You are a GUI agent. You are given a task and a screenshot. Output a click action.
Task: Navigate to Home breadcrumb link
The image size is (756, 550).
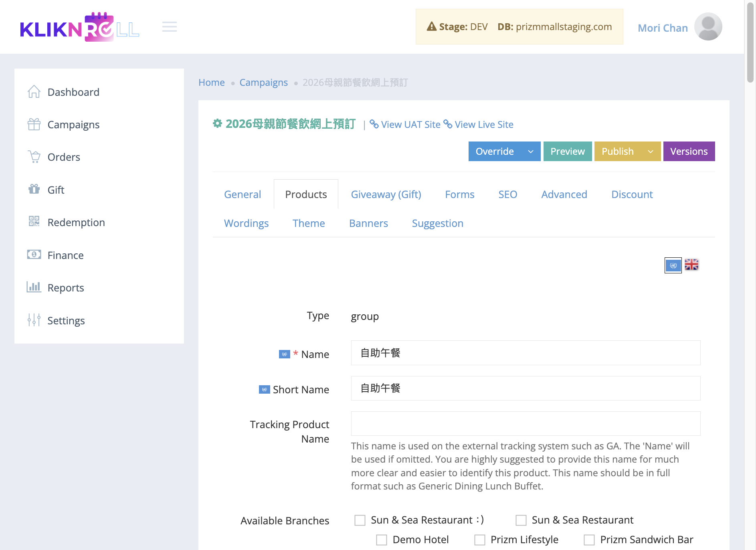click(x=212, y=82)
